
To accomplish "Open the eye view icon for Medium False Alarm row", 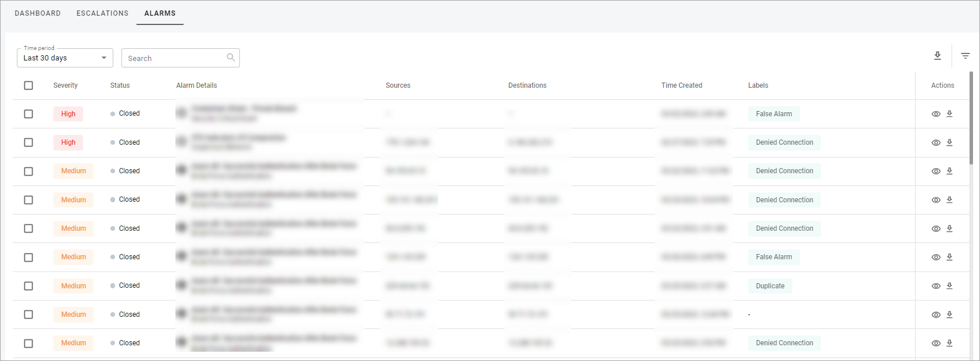I will [x=936, y=257].
